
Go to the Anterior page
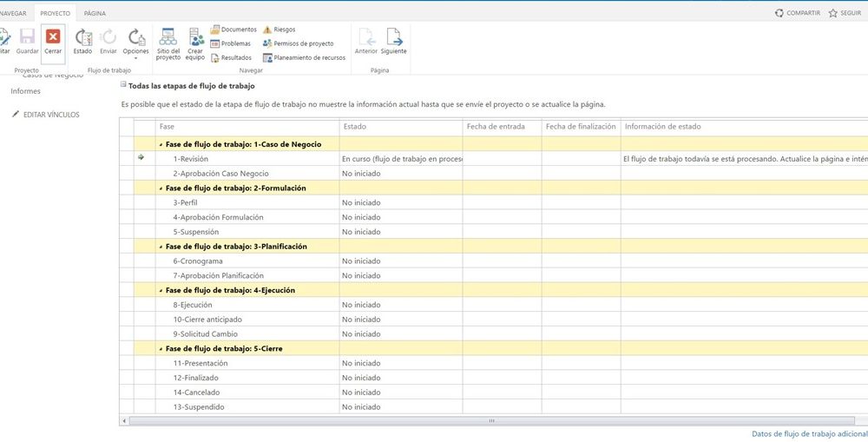(366, 42)
